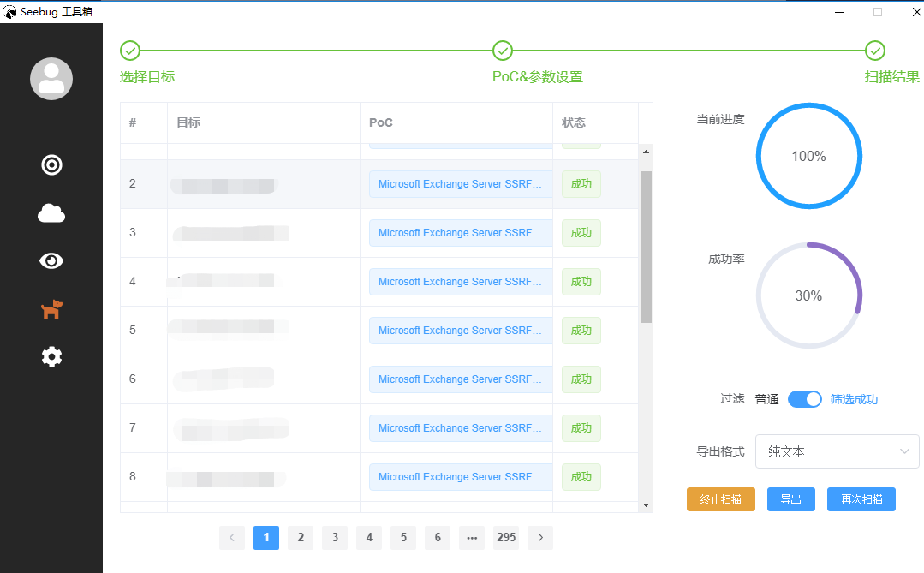
Task: Click the Seebug logo in title bar
Action: [9, 12]
